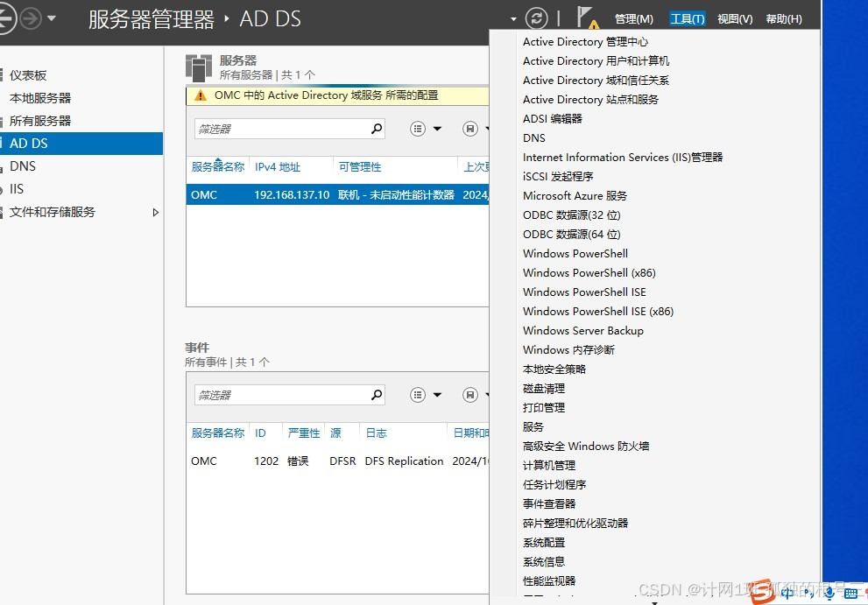Click the forward navigation arrow icon
This screenshot has width=868, height=605.
31,18
